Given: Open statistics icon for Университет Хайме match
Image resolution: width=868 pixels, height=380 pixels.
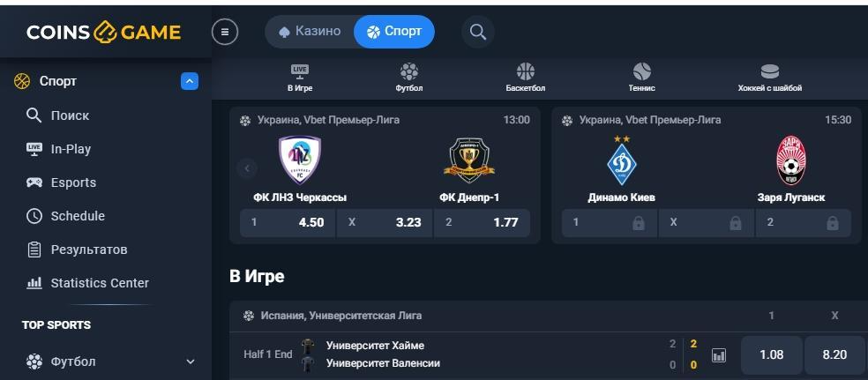Looking at the screenshot, I should coord(719,355).
